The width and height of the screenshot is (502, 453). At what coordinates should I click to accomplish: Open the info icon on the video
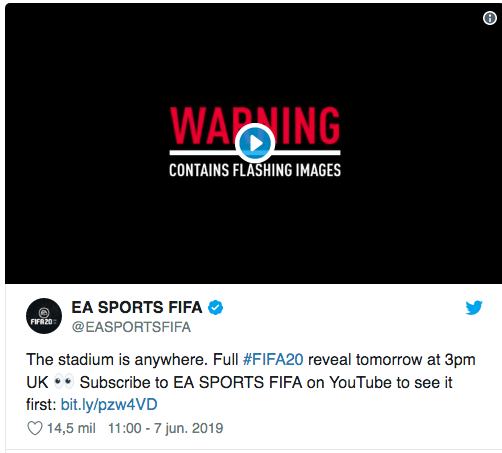489,18
